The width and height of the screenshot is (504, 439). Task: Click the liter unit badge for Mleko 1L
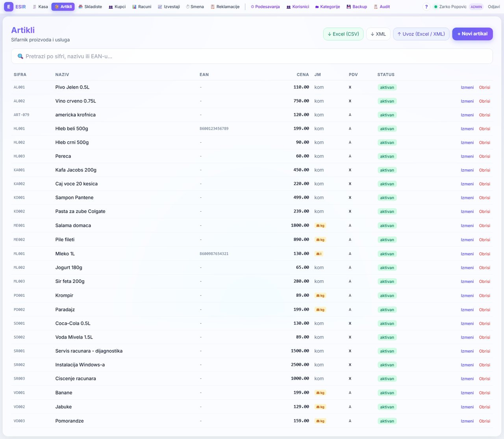(319, 254)
